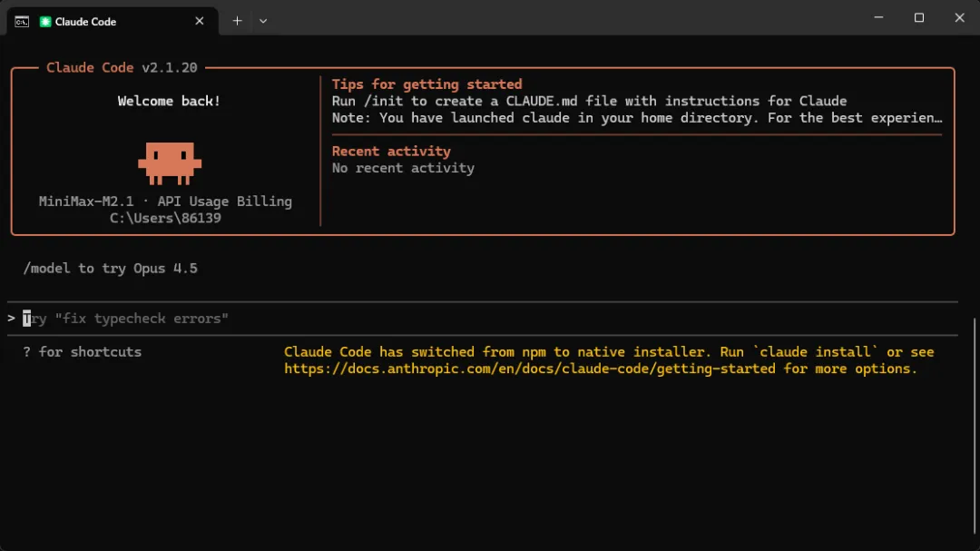
Task: Select the Claude Code terminal tab
Action: 113,21
